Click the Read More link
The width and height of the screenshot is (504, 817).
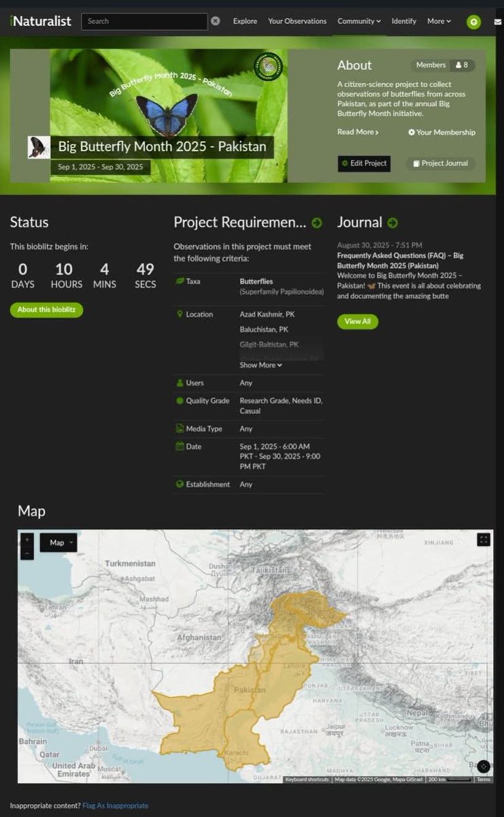point(358,132)
